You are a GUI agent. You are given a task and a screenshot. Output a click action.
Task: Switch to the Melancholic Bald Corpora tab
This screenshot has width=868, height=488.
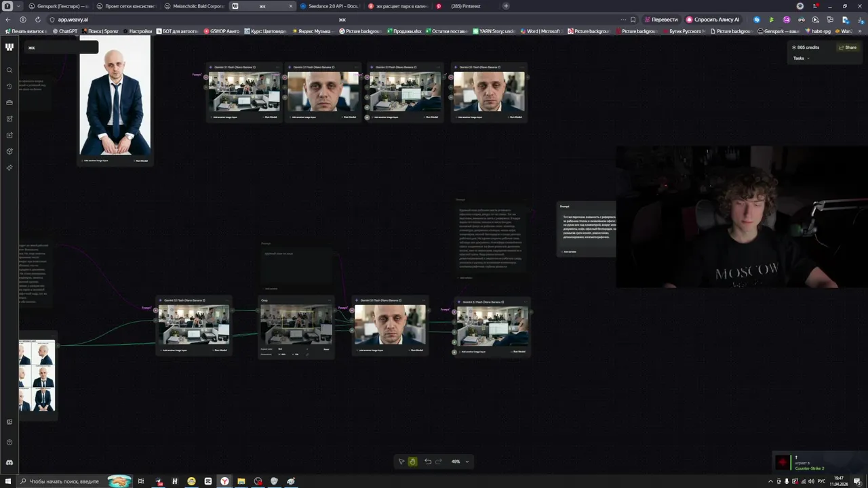(195, 6)
